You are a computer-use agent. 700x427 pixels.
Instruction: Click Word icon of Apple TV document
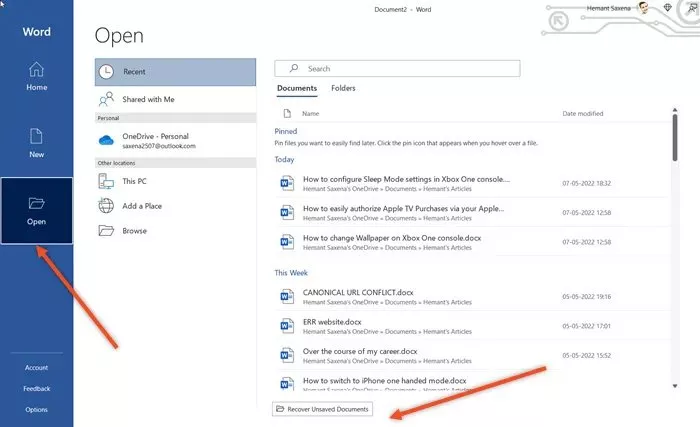pos(287,213)
